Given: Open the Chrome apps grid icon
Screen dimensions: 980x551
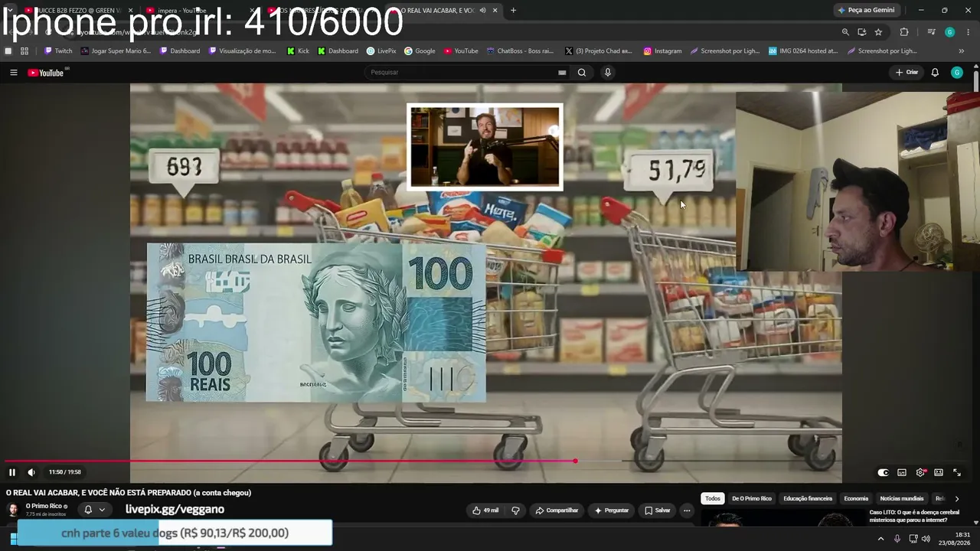Looking at the screenshot, I should 24,51.
